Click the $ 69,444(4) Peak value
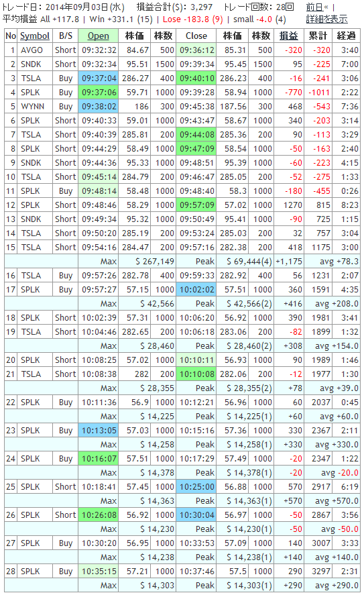The width and height of the screenshot is (364, 595). tap(249, 262)
